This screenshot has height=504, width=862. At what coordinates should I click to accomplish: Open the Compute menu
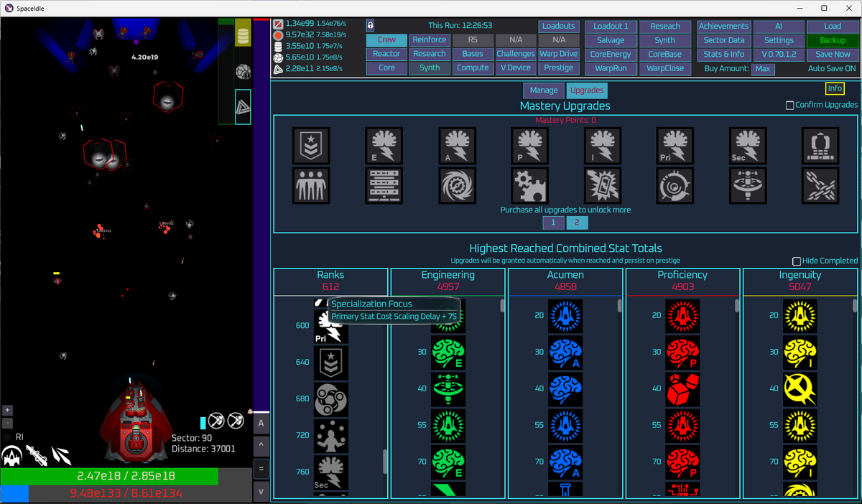click(473, 68)
